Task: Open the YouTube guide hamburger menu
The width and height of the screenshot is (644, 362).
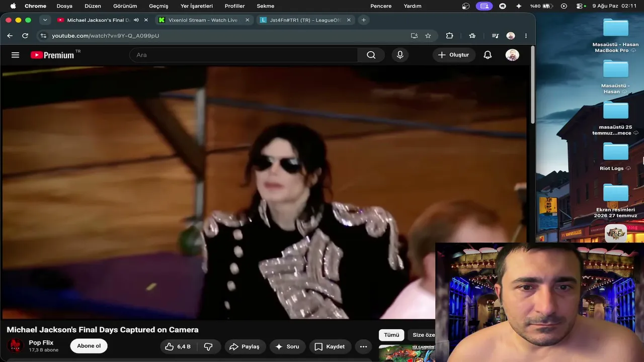Action: (x=15, y=55)
